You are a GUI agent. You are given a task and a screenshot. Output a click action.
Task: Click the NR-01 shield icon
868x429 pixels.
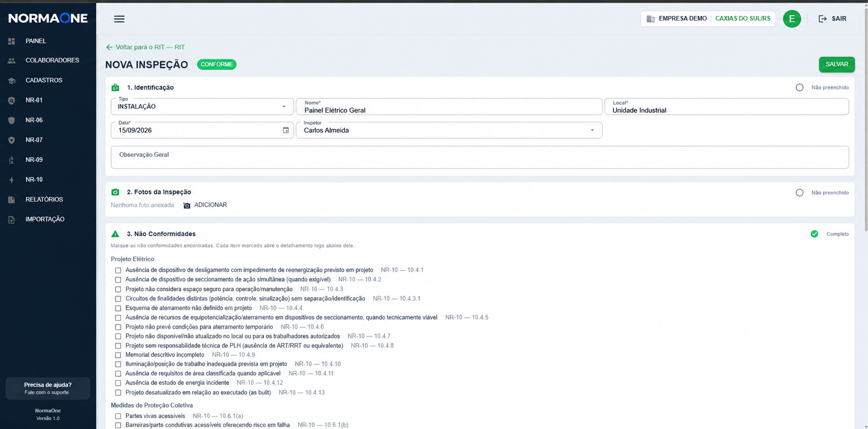point(12,101)
